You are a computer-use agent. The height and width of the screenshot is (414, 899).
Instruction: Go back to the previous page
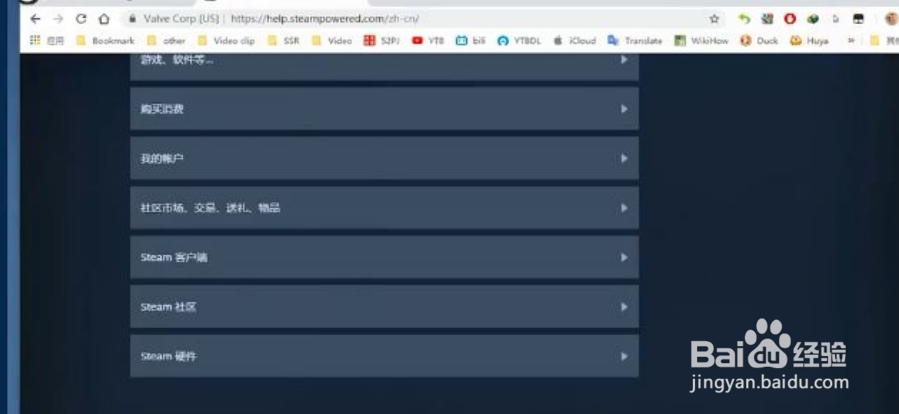(36, 19)
